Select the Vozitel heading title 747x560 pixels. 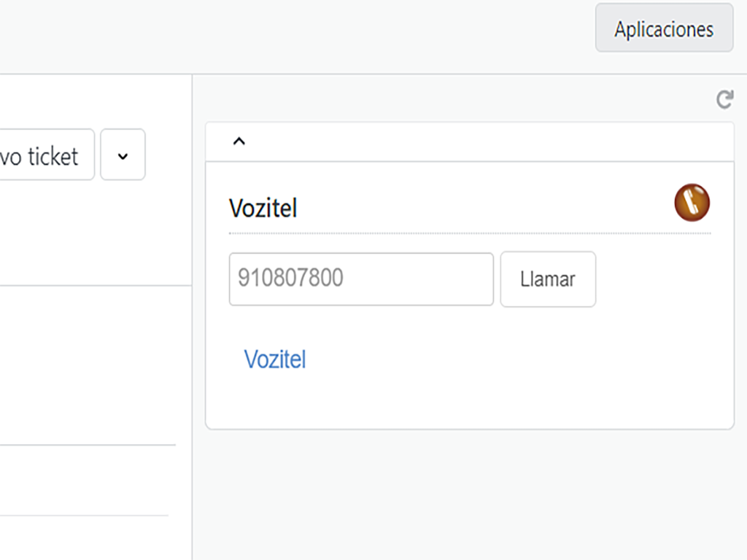tap(263, 209)
